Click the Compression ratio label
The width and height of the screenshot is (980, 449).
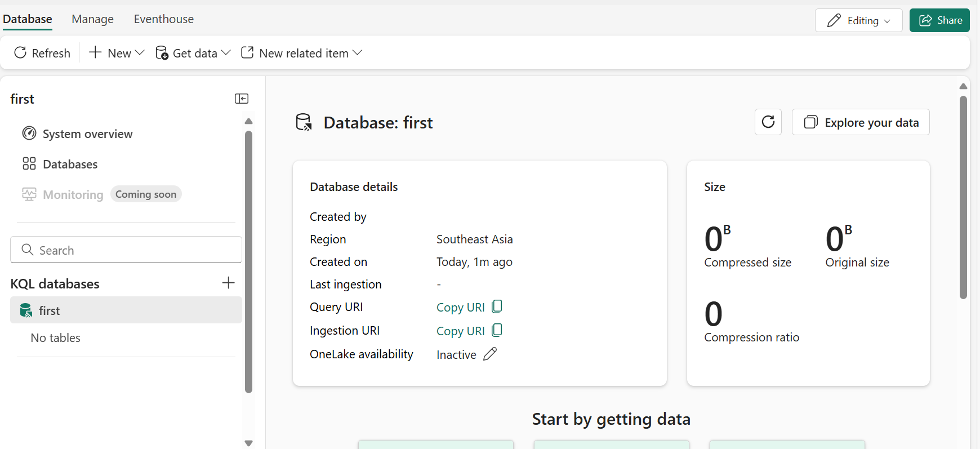click(751, 337)
